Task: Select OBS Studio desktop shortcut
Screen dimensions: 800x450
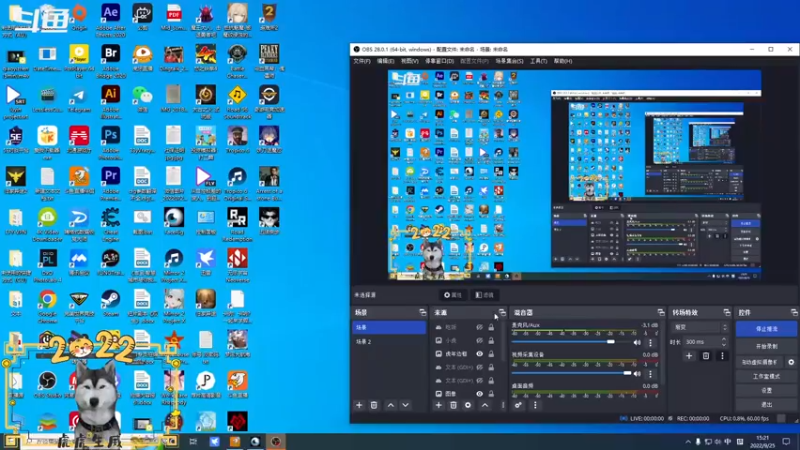Action: pyautogui.click(x=47, y=385)
